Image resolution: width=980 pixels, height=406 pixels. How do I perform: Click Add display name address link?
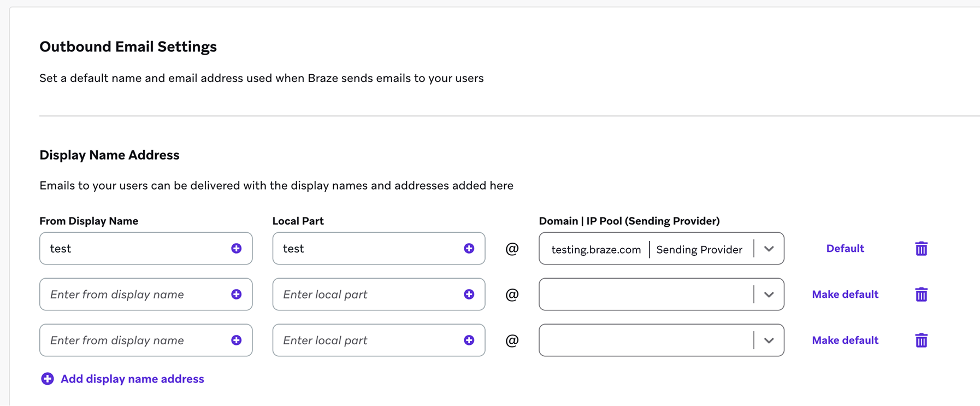[x=132, y=379]
